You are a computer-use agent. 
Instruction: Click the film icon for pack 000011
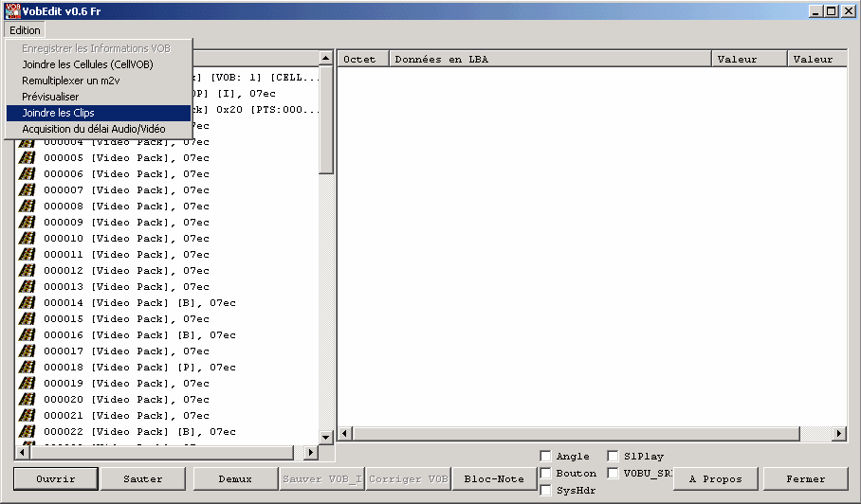(x=27, y=255)
